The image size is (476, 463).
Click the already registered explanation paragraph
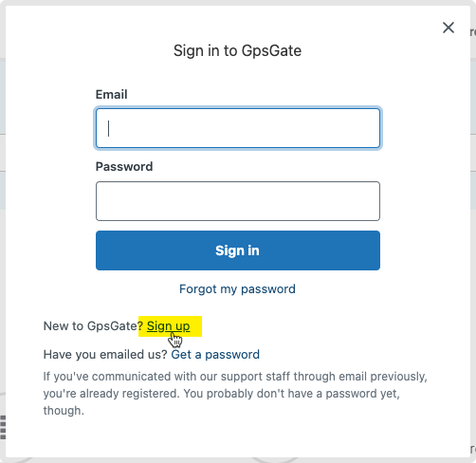click(235, 394)
